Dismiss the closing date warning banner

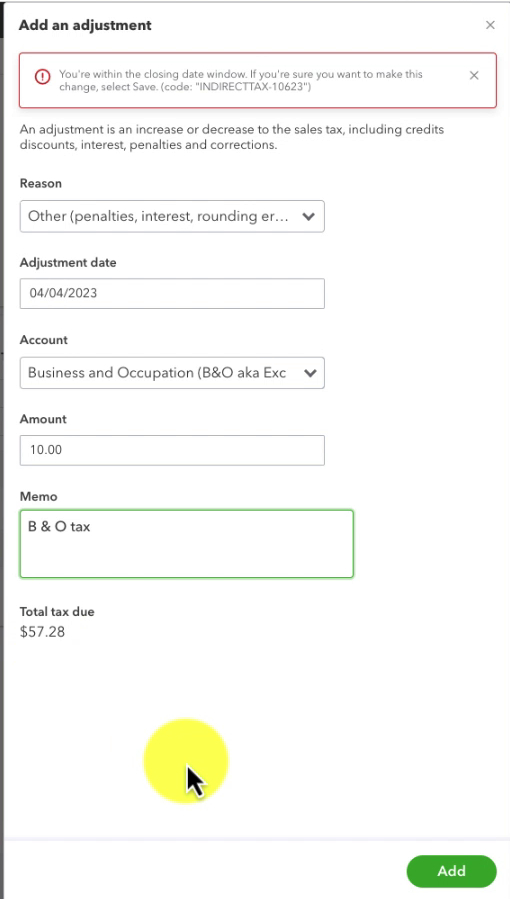pos(474,76)
